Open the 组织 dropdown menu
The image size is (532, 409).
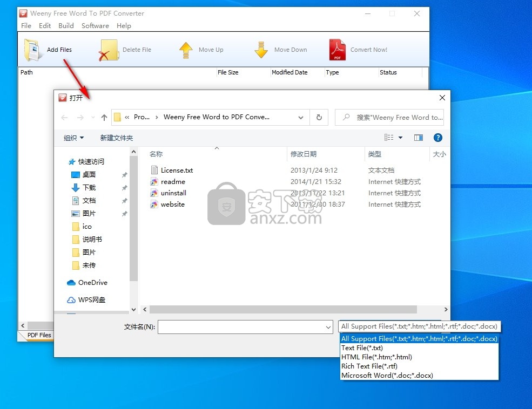click(x=73, y=138)
